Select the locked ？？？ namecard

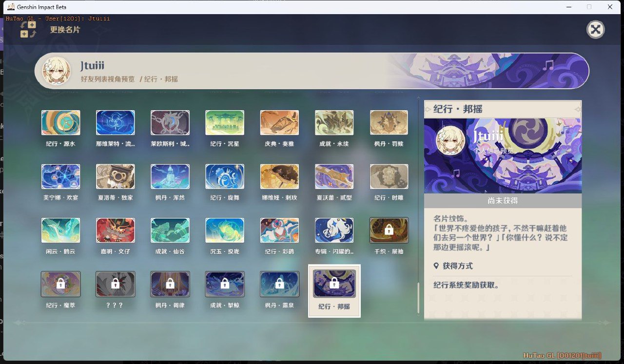(x=116, y=284)
